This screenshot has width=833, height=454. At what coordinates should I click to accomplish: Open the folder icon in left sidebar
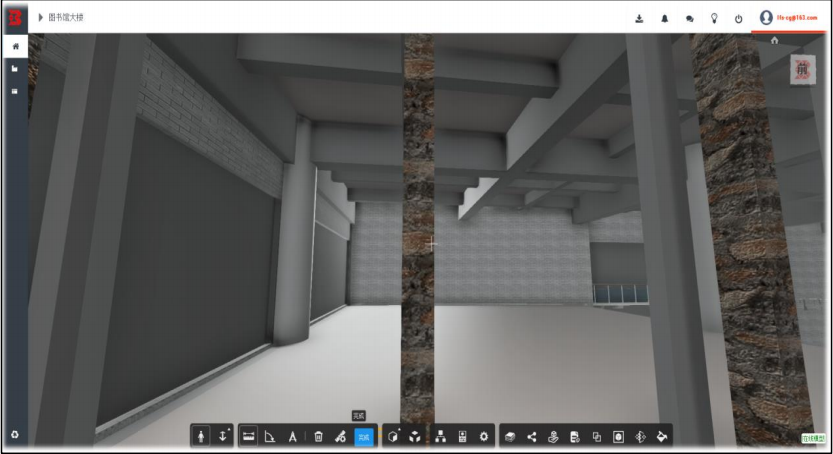(x=15, y=68)
